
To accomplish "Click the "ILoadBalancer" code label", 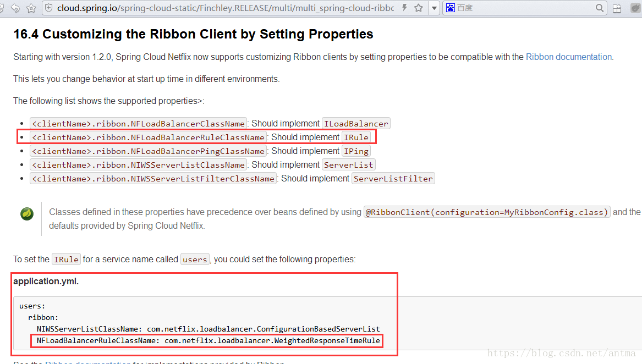I will (x=356, y=124).
